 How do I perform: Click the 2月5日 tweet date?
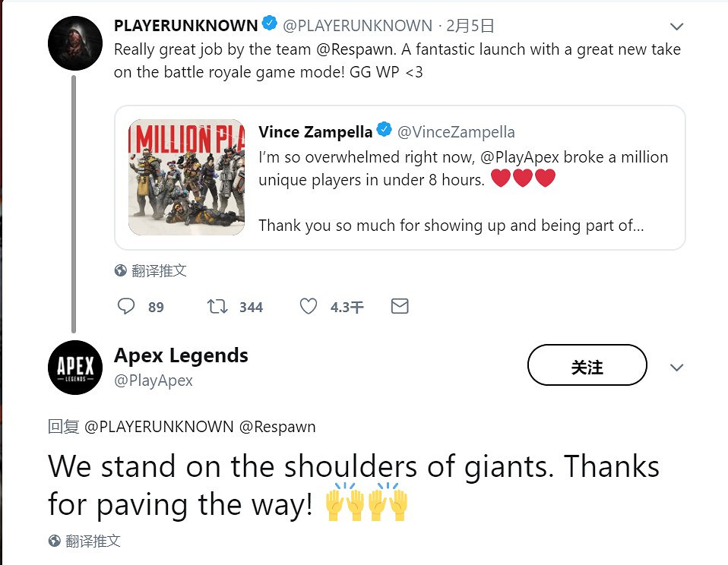[470, 26]
